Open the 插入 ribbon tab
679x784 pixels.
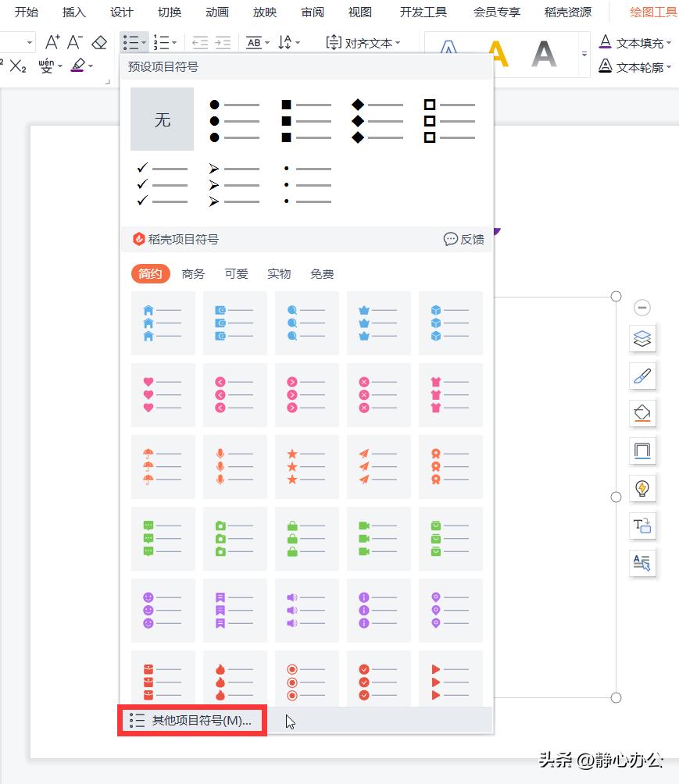pos(74,12)
